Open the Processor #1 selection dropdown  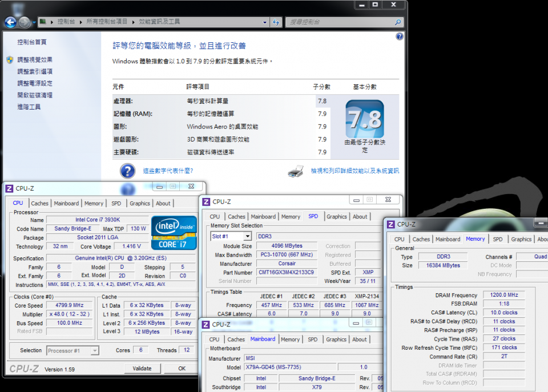[x=72, y=350]
